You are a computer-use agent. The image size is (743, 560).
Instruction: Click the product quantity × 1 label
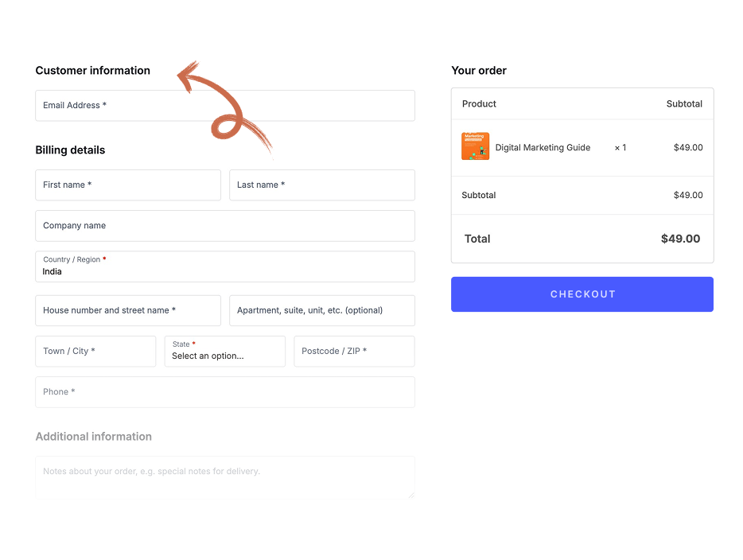(620, 148)
